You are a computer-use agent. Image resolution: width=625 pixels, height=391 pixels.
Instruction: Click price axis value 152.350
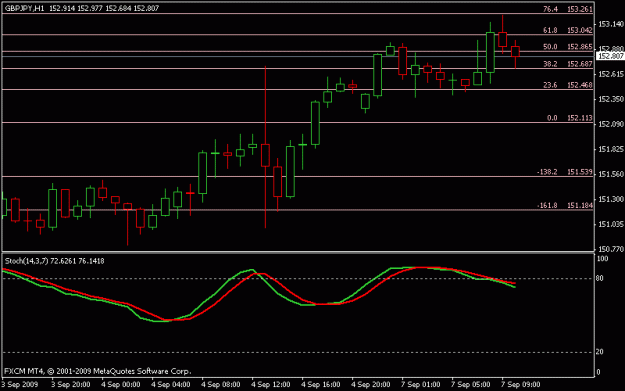click(x=611, y=99)
